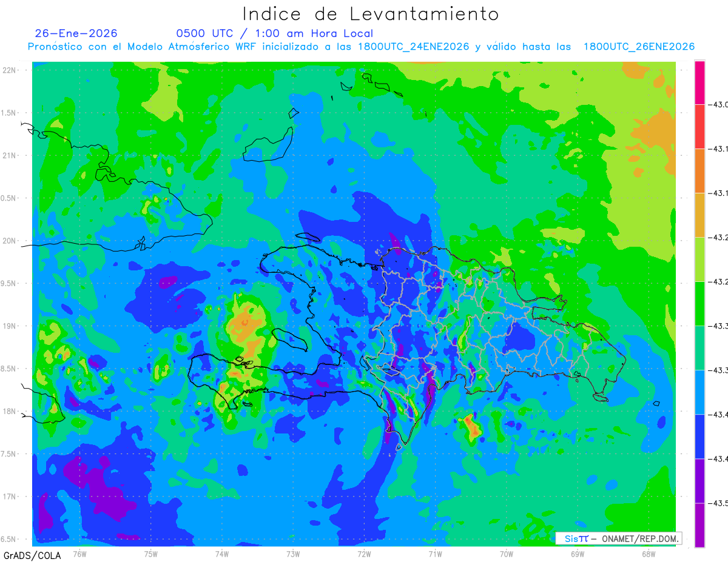728x562 pixels.
Task: Click the '68W' longitude label
Action: [649, 554]
